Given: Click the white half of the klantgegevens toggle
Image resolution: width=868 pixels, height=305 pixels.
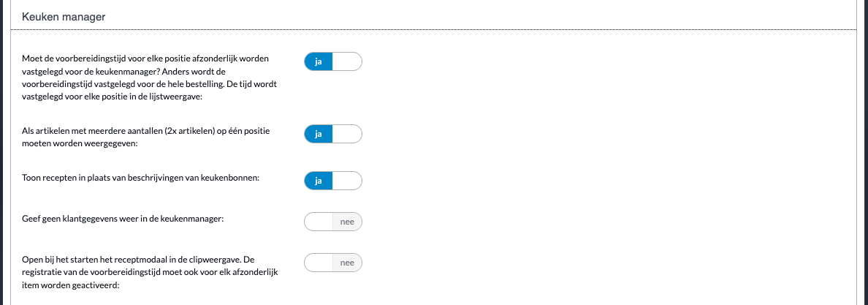Looking at the screenshot, I should click(319, 221).
